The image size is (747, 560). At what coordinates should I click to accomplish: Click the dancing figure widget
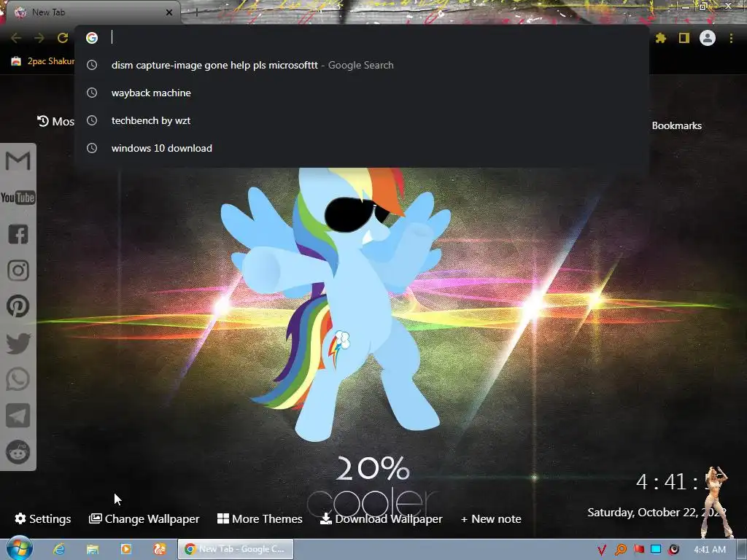[x=717, y=502]
